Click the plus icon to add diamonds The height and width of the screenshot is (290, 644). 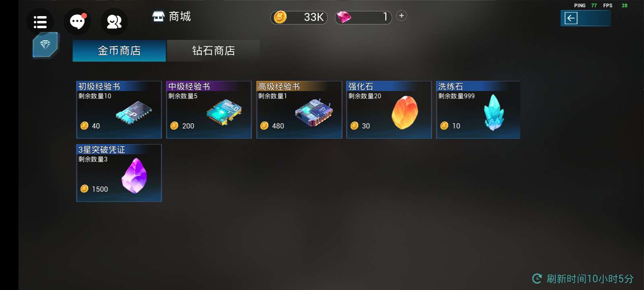[x=401, y=16]
